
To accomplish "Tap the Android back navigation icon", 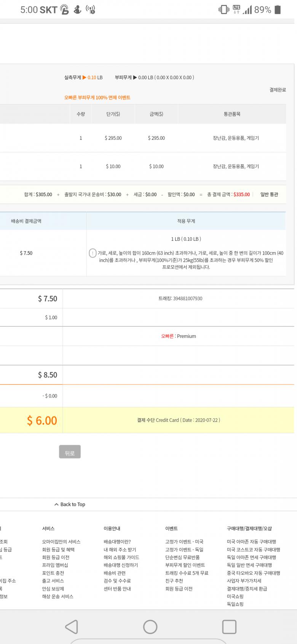I will click(72, 627).
